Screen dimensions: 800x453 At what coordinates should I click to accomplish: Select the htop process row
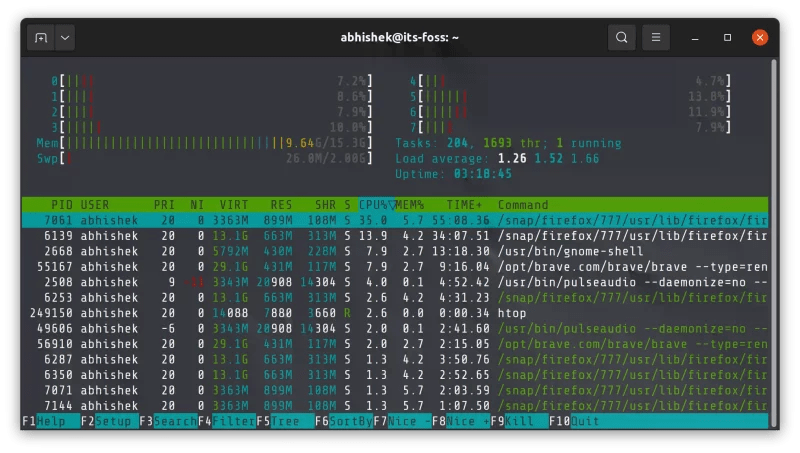pyautogui.click(x=400, y=313)
